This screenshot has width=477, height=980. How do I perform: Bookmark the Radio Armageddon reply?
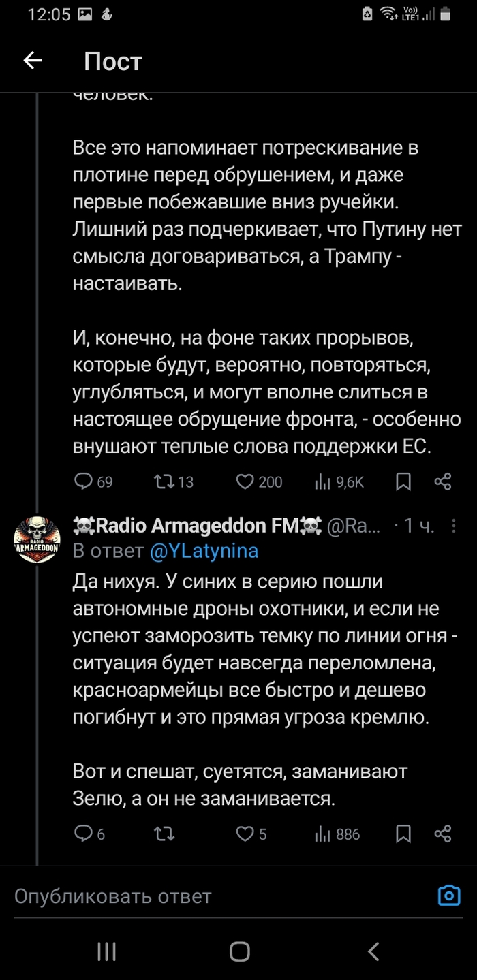(403, 834)
